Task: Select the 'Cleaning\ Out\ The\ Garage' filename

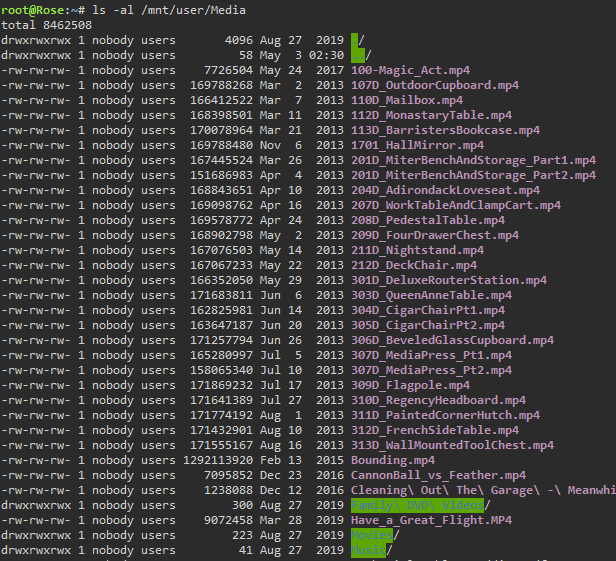Action: (x=483, y=490)
